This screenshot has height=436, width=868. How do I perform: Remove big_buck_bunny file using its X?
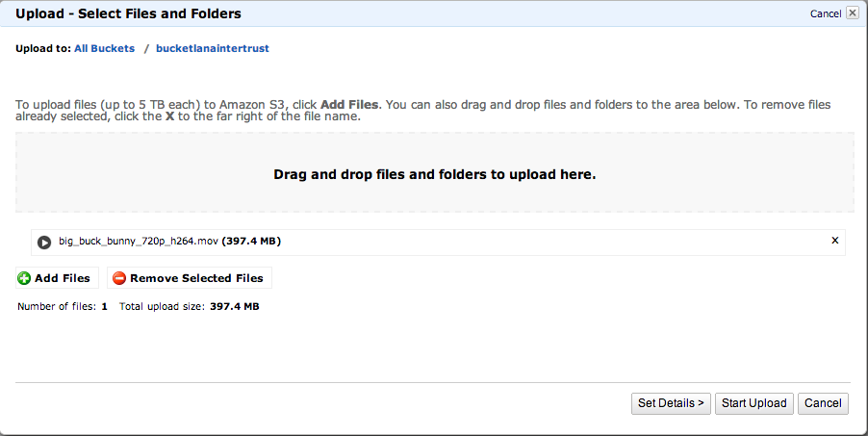[834, 241]
